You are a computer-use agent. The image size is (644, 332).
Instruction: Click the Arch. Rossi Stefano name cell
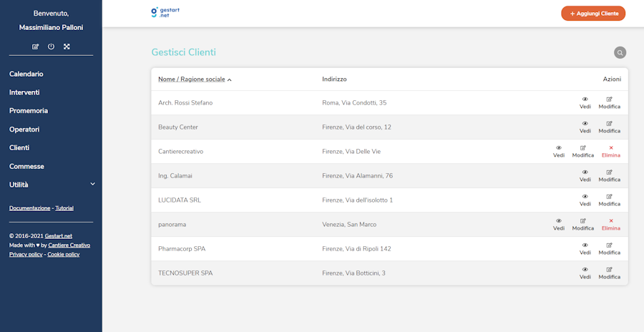[185, 103]
